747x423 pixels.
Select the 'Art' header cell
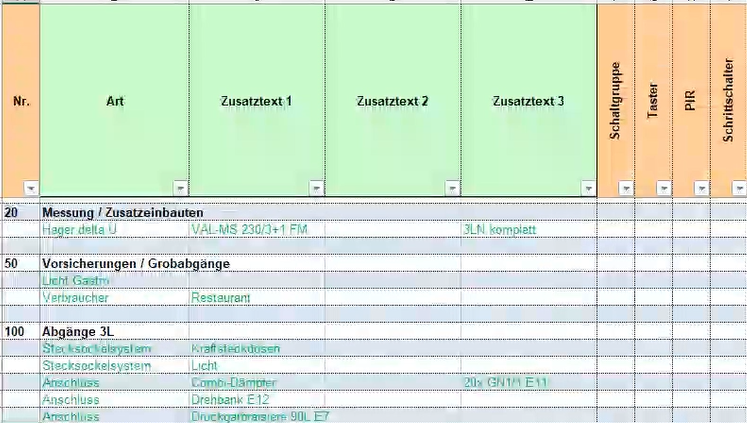[x=113, y=101]
